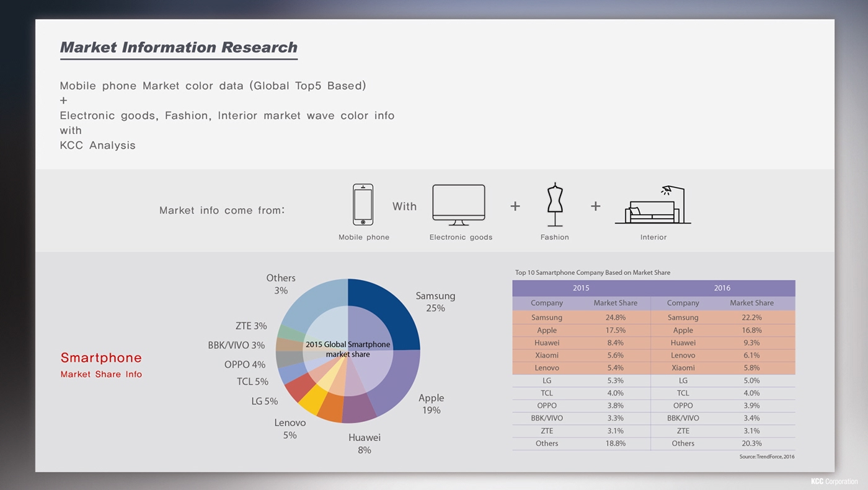The width and height of the screenshot is (868, 490).
Task: Click the "18.8%" Others cell
Action: click(616, 444)
